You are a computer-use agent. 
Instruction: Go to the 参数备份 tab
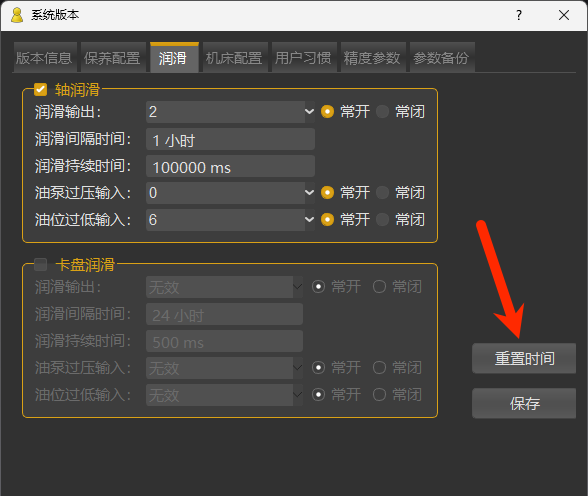pos(442,57)
